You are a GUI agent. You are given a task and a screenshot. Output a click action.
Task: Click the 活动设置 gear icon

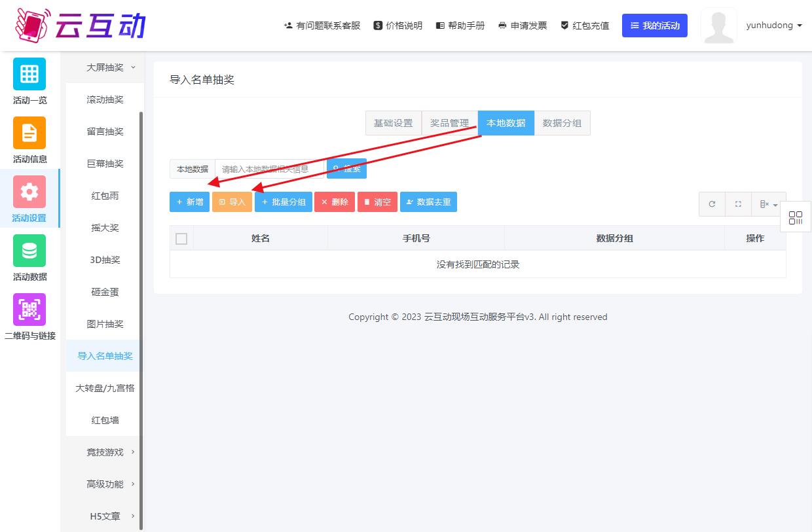pos(29,192)
